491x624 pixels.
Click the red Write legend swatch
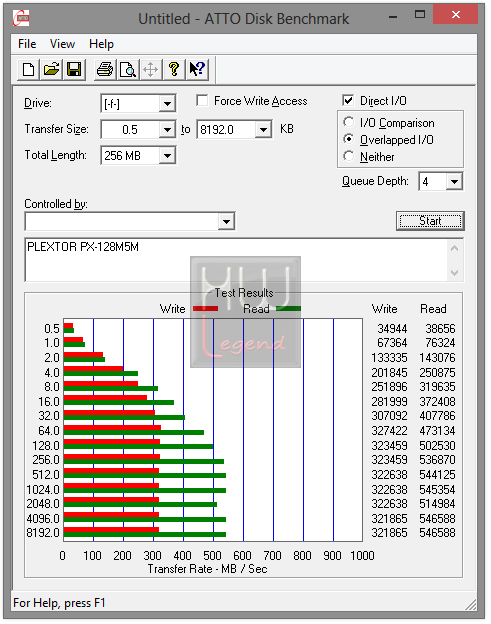205,308
